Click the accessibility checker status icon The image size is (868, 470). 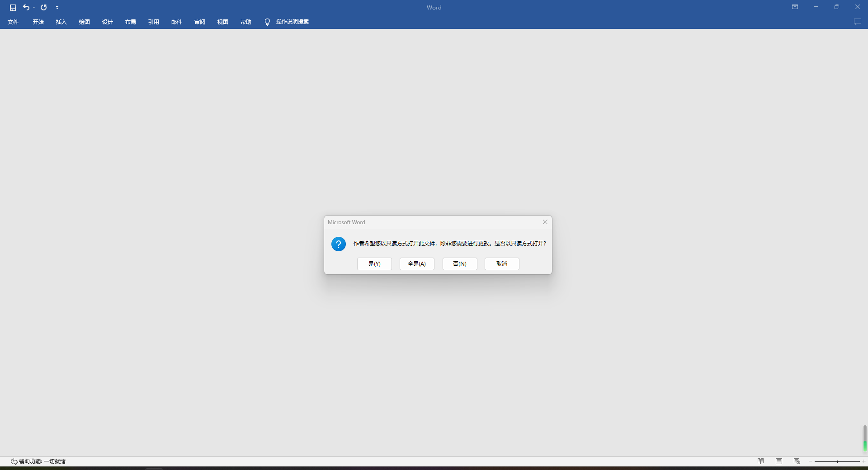coord(14,461)
